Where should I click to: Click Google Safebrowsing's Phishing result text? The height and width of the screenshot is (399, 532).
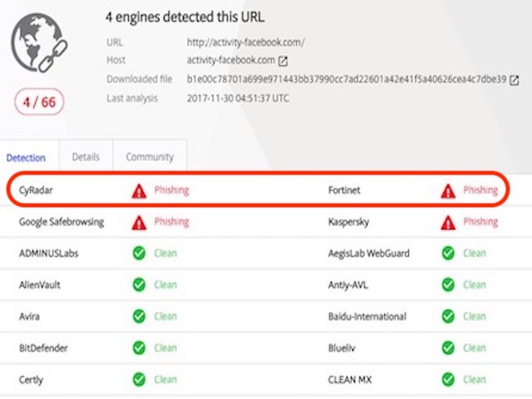click(171, 222)
